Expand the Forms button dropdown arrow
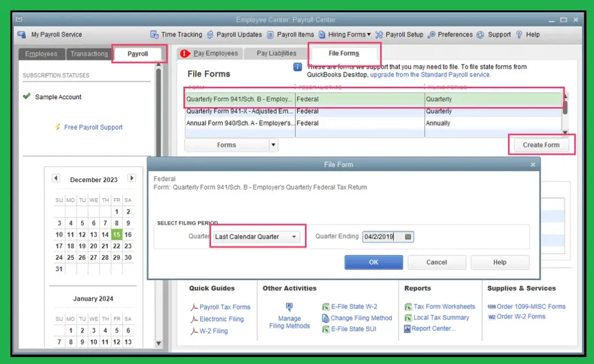Viewport: 594px width, 364px height. [273, 145]
